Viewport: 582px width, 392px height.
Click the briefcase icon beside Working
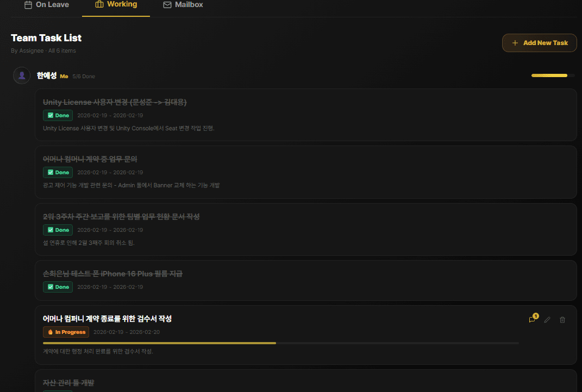pos(99,4)
